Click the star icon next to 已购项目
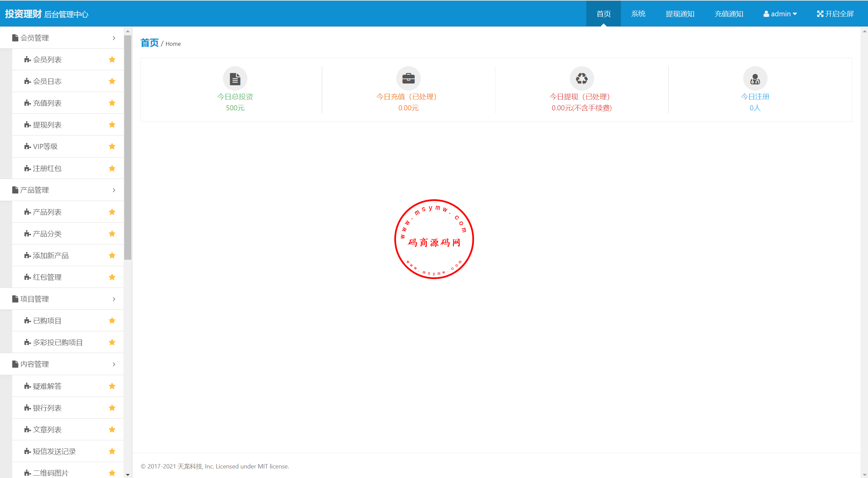 [x=112, y=320]
